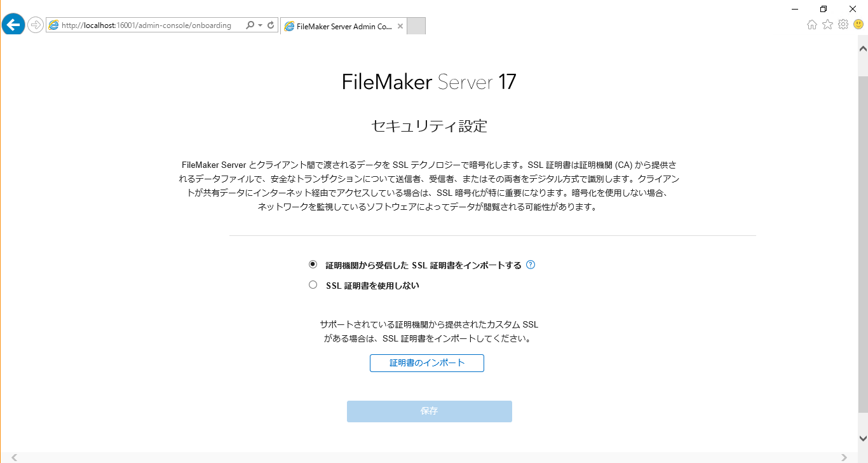Image resolution: width=868 pixels, height=463 pixels.
Task: Close the FileMaker Server Admin Console tab
Action: [x=400, y=27]
